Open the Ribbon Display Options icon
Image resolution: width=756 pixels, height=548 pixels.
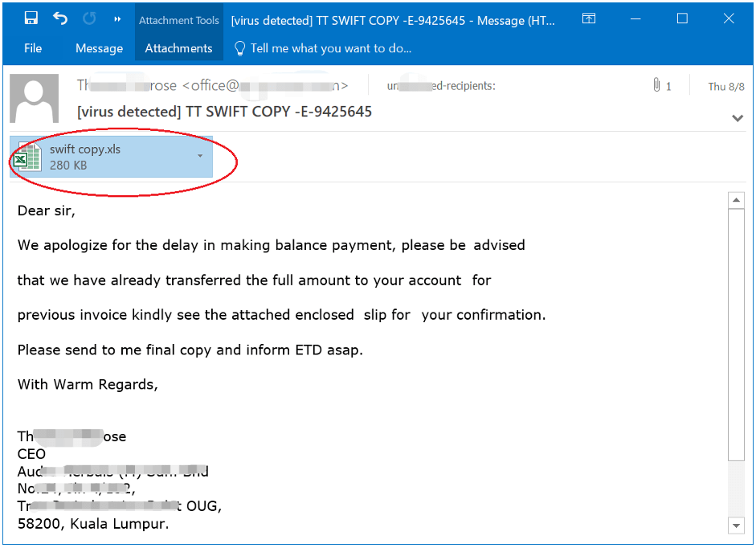[589, 19]
